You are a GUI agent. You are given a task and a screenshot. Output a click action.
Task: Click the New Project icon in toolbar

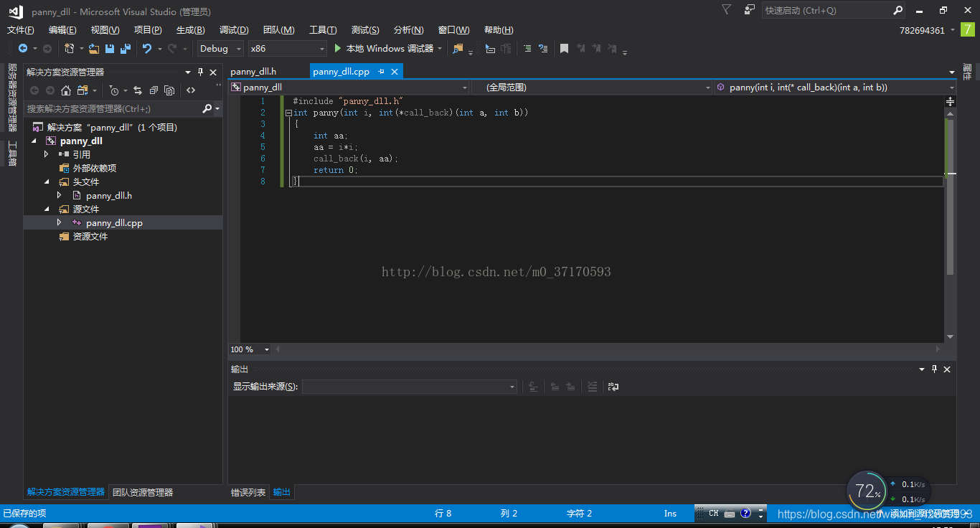click(x=70, y=49)
